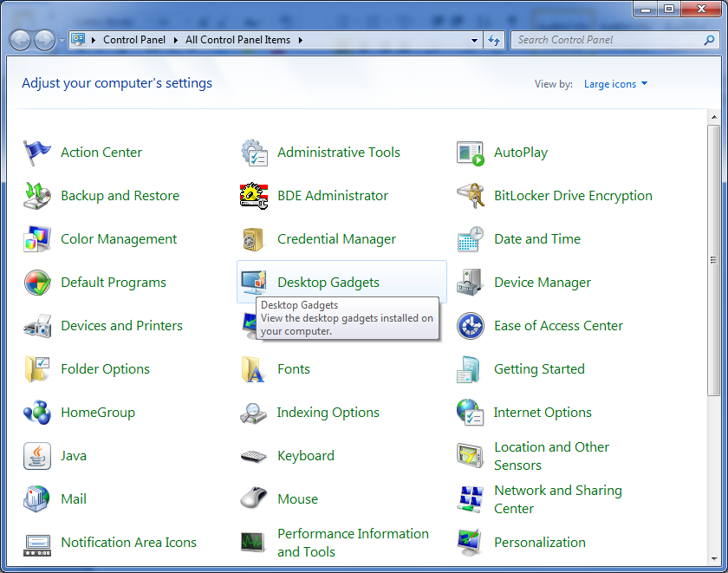728x573 pixels.
Task: Click the Credential Manager safe icon
Action: 253,239
